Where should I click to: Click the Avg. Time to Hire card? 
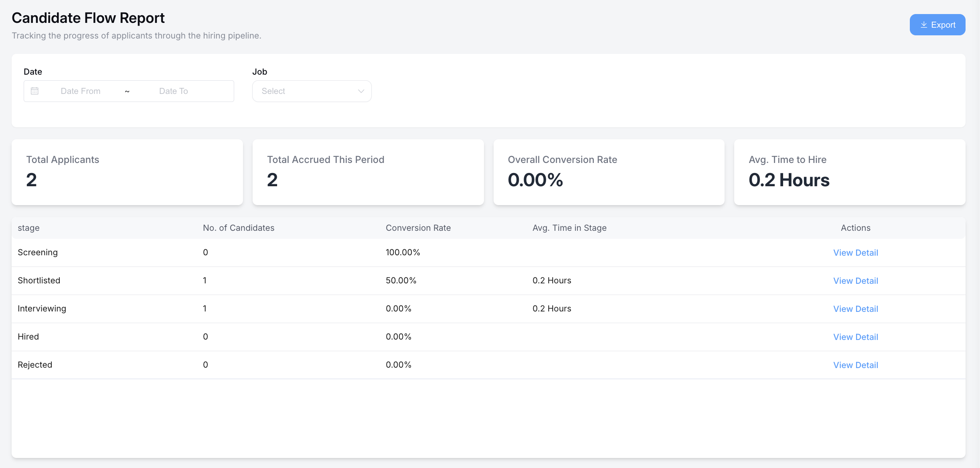(849, 172)
